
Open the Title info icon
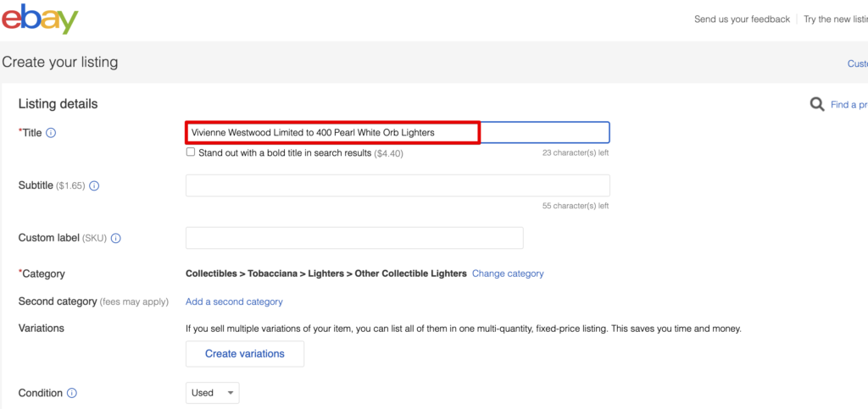(x=51, y=133)
